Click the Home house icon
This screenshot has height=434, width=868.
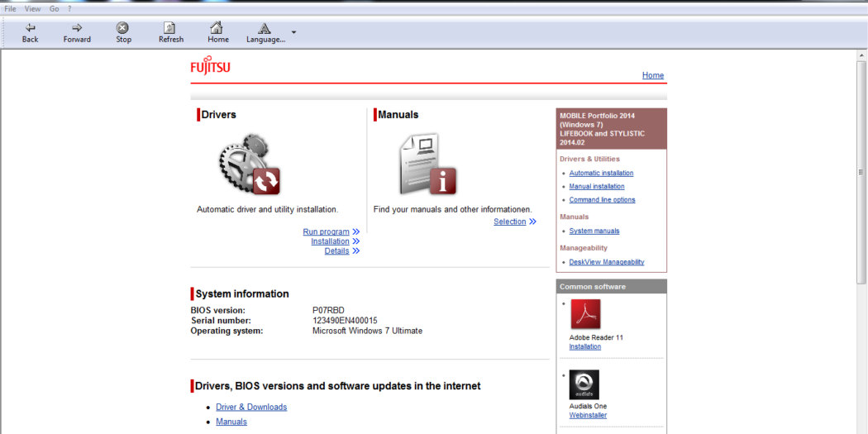tap(217, 27)
